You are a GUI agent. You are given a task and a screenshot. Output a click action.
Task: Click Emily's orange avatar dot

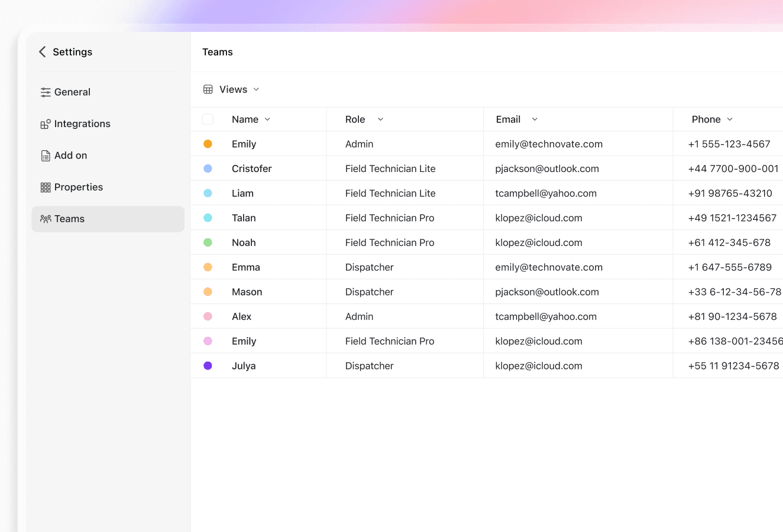point(208,143)
